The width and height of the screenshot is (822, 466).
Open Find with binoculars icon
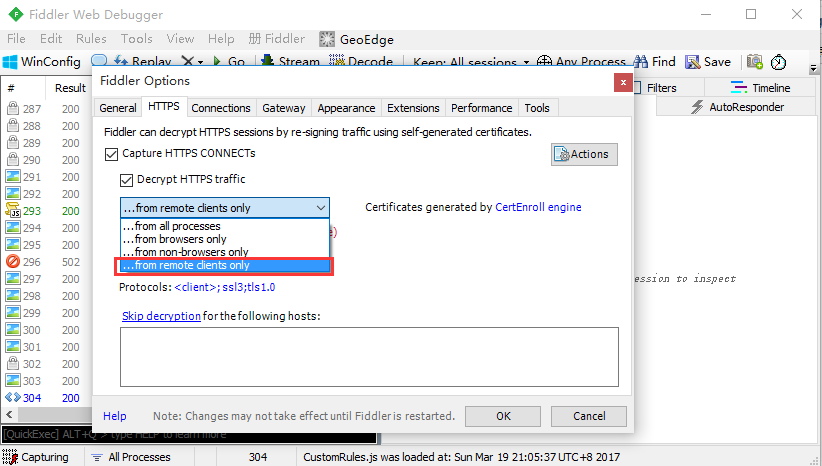[654, 62]
